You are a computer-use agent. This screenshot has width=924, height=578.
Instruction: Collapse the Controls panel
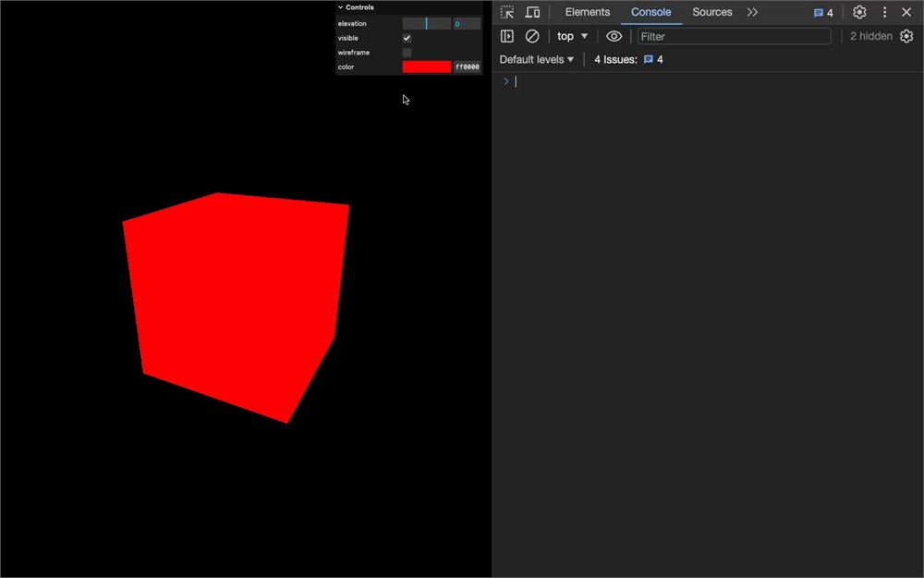click(409, 7)
